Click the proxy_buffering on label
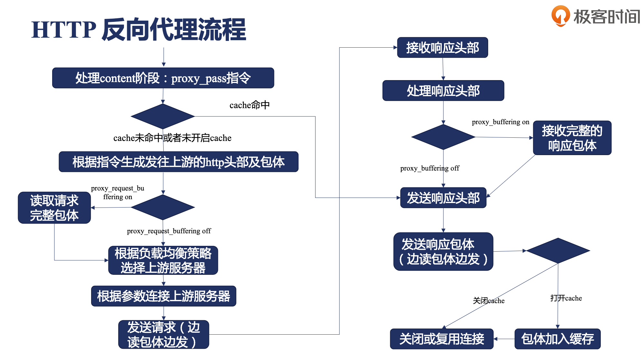 [x=508, y=117]
